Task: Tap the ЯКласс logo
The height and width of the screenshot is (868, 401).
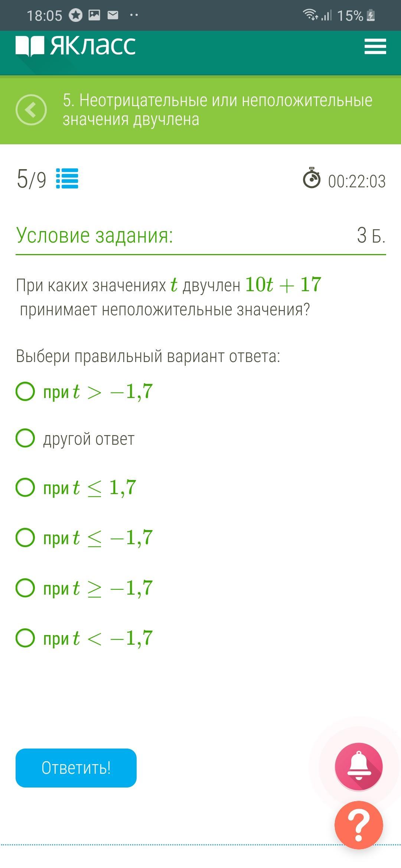Action: point(76,46)
